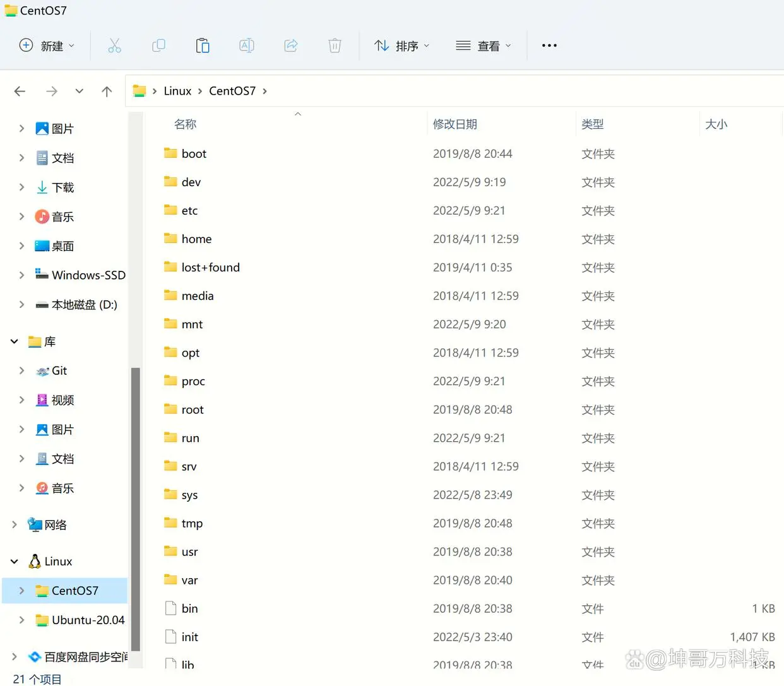This screenshot has width=784, height=686.
Task: Click the Share icon in toolbar
Action: point(291,45)
